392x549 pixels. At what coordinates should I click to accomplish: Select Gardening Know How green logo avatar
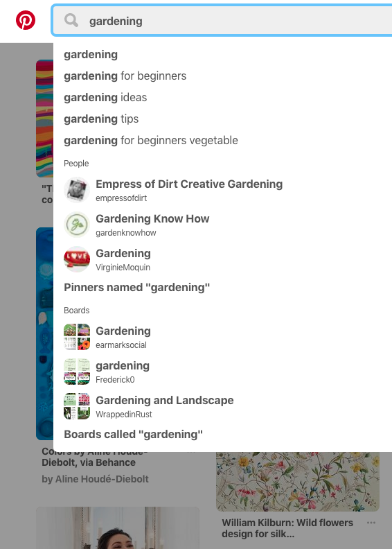coord(77,225)
